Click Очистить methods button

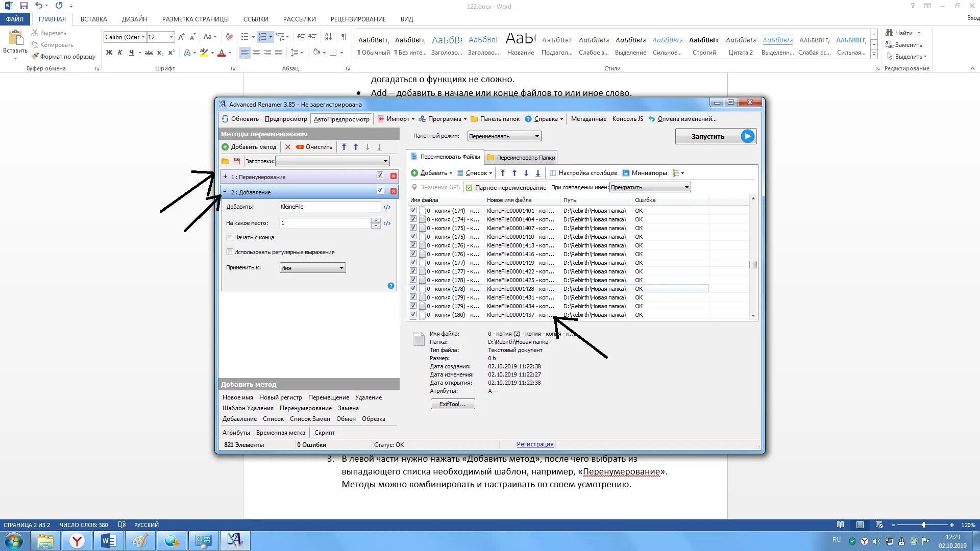pyautogui.click(x=314, y=147)
